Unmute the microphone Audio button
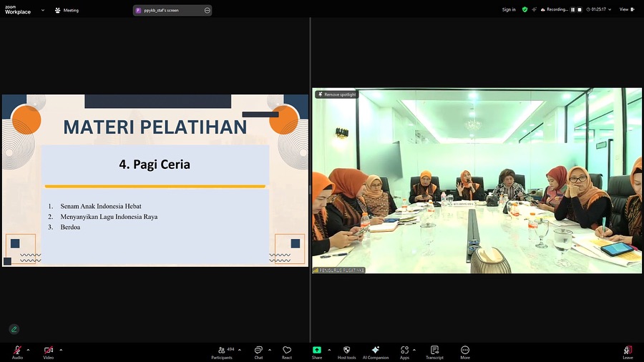644x362 pixels. (16, 351)
